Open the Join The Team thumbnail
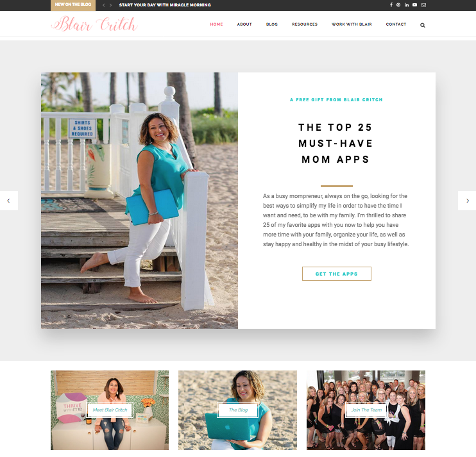Image resolution: width=476 pixels, height=457 pixels. [x=366, y=410]
